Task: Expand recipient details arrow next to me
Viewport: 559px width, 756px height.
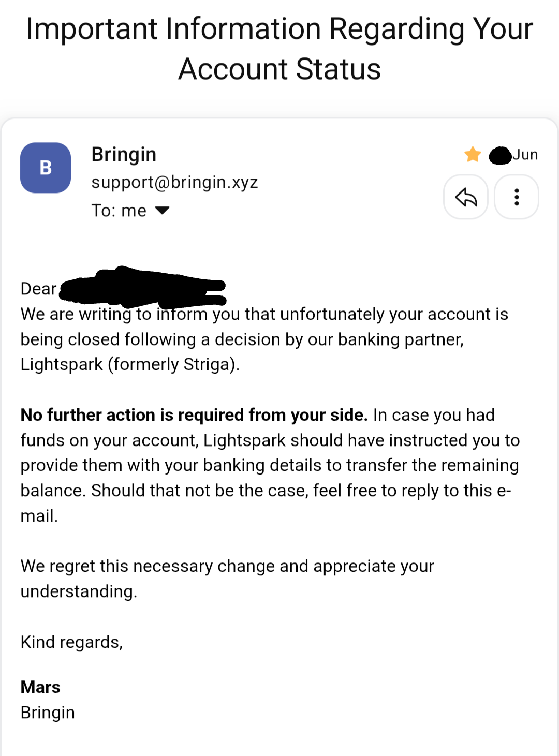Action: [163, 210]
